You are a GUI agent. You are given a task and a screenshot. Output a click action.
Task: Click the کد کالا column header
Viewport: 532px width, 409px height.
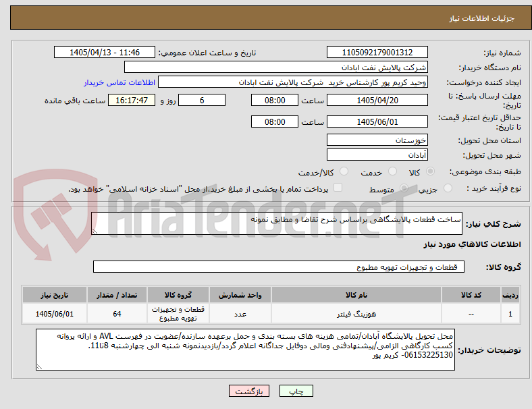tap(471, 295)
